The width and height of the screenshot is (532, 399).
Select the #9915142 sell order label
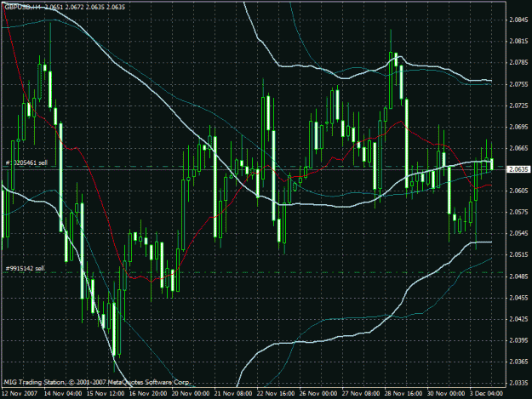pos(25,269)
